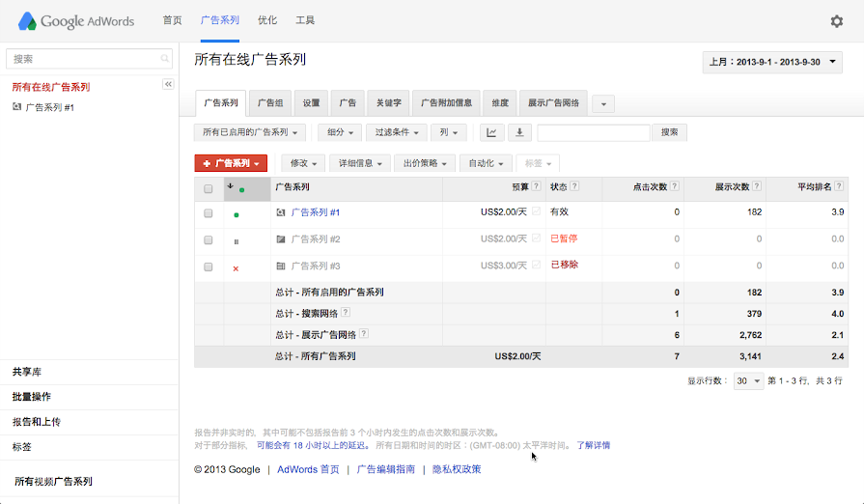
Task: Select 所有视频广告系列 in sidebar
Action: (x=53, y=482)
